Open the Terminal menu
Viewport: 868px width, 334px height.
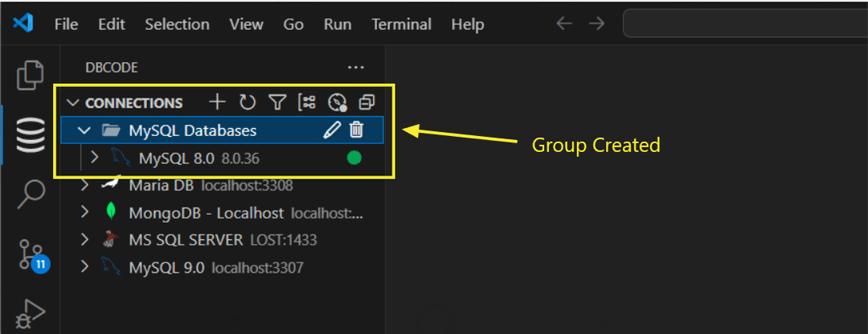pos(401,24)
